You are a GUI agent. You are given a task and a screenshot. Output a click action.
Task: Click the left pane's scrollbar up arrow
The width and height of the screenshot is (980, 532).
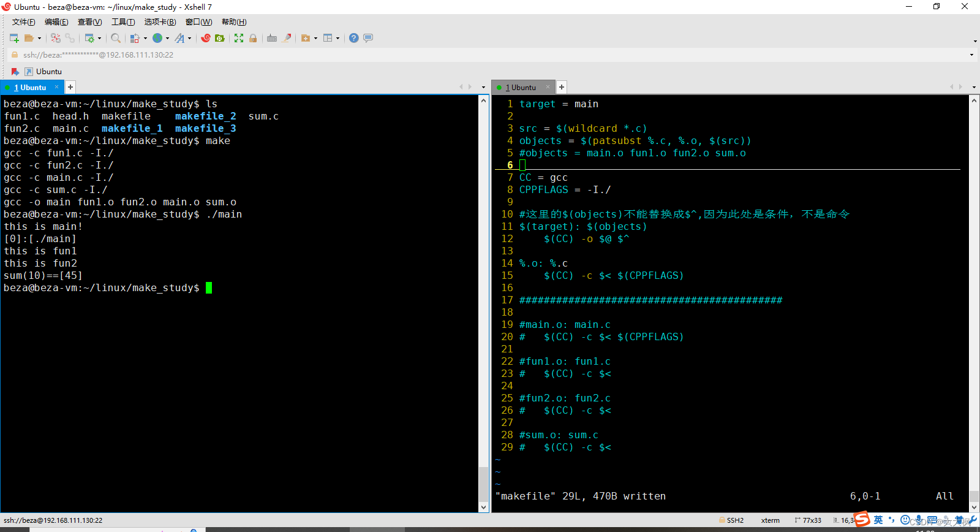click(483, 101)
